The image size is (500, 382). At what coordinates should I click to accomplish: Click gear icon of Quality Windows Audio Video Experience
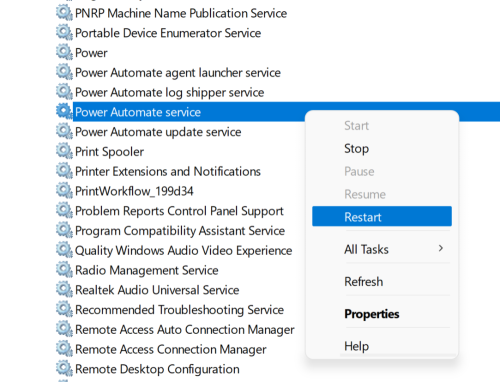coord(64,250)
